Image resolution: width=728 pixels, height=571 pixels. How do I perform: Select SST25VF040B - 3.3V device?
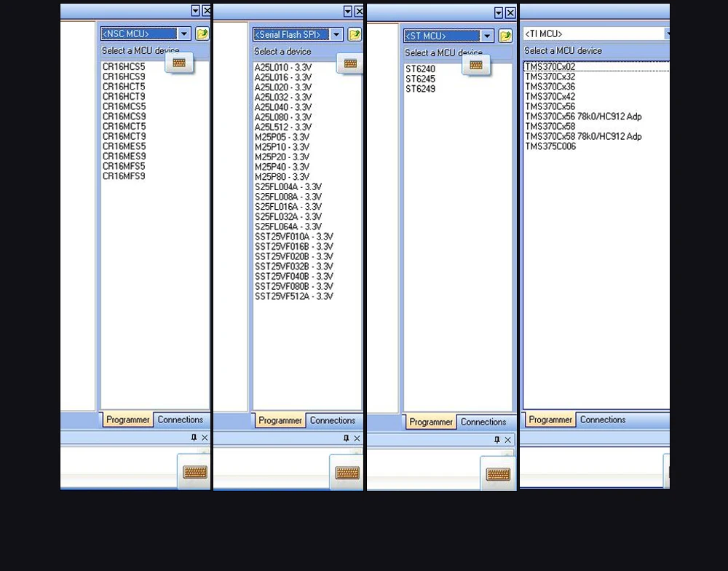[294, 277]
